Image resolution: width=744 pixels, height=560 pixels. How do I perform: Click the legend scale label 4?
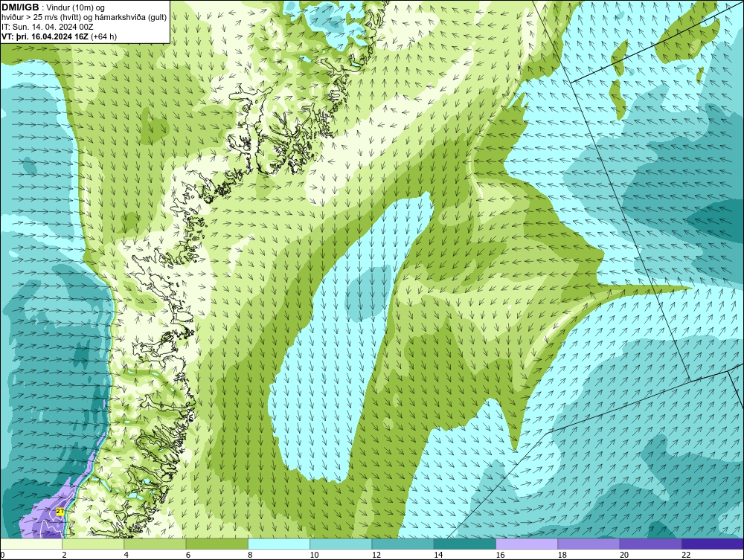click(x=126, y=555)
